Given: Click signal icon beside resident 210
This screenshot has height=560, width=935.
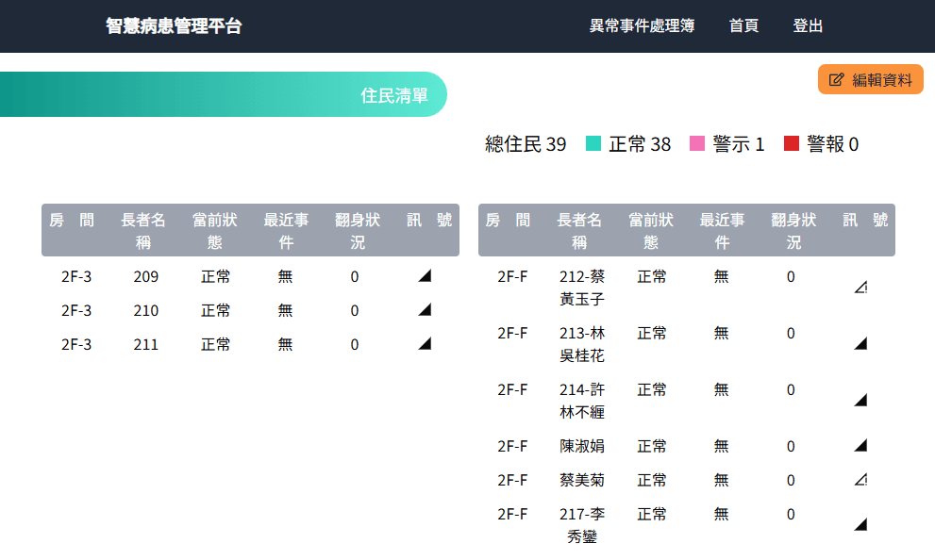Looking at the screenshot, I should click(x=426, y=309).
